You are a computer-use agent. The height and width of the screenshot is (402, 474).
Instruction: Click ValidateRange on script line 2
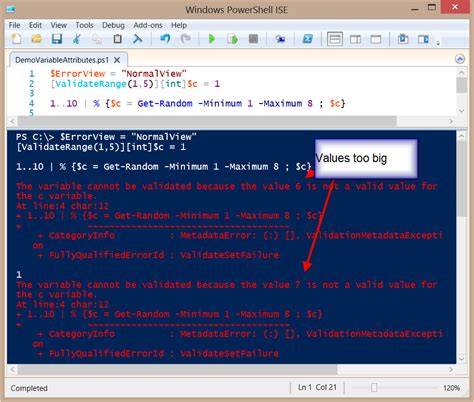coord(91,84)
